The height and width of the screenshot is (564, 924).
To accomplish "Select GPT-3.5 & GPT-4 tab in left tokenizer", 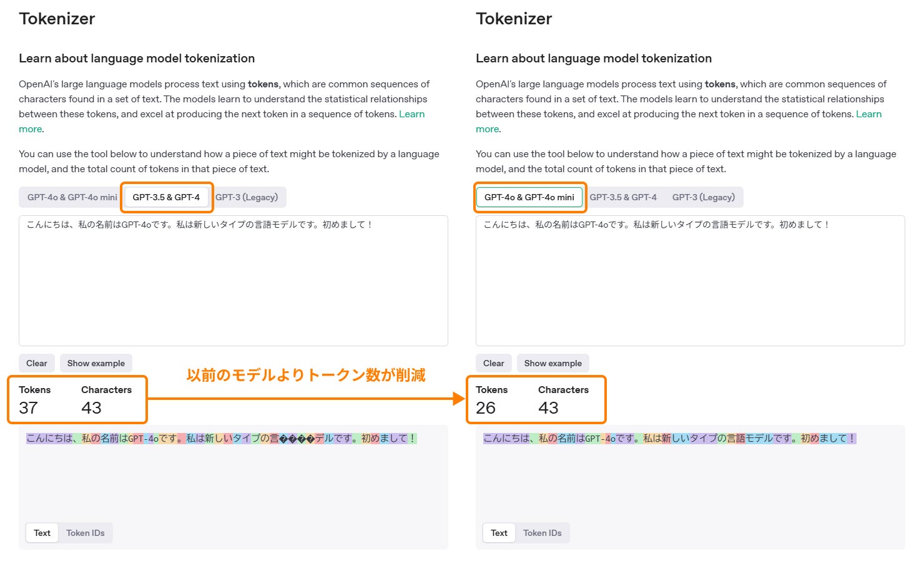I will tap(166, 197).
